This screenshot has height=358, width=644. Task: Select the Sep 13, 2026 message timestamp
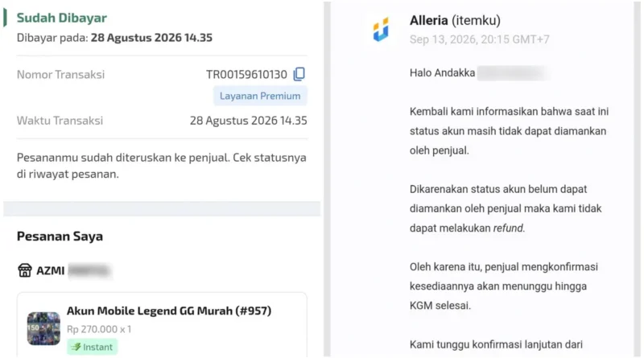point(479,39)
